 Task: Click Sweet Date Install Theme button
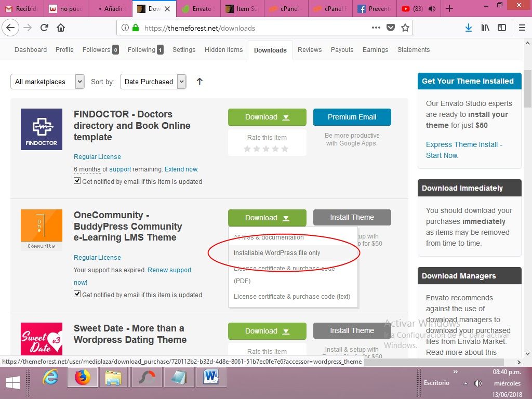[352, 331]
